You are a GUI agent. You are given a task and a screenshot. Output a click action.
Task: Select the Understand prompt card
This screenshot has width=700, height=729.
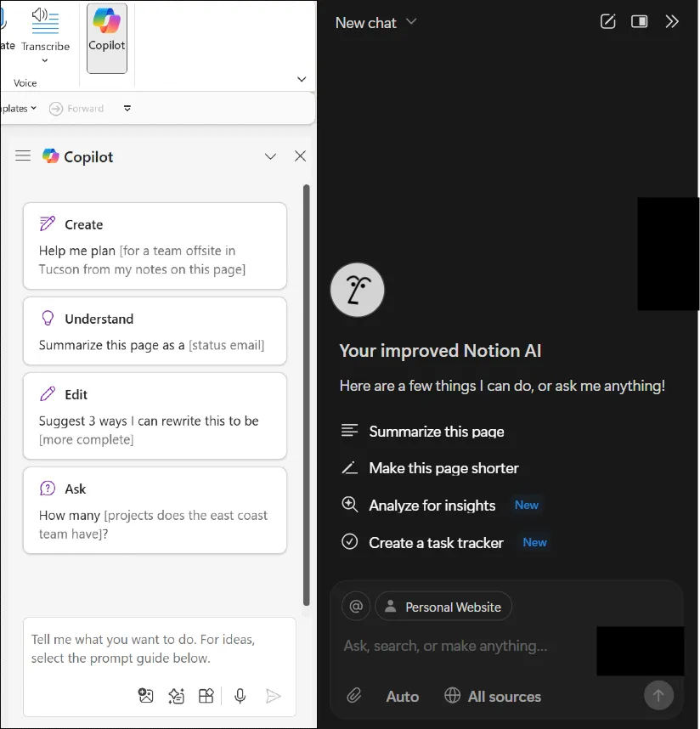pos(155,331)
